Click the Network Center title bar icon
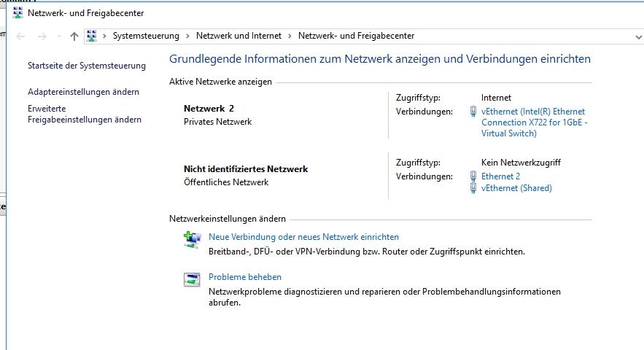644x350 pixels. click(x=18, y=12)
